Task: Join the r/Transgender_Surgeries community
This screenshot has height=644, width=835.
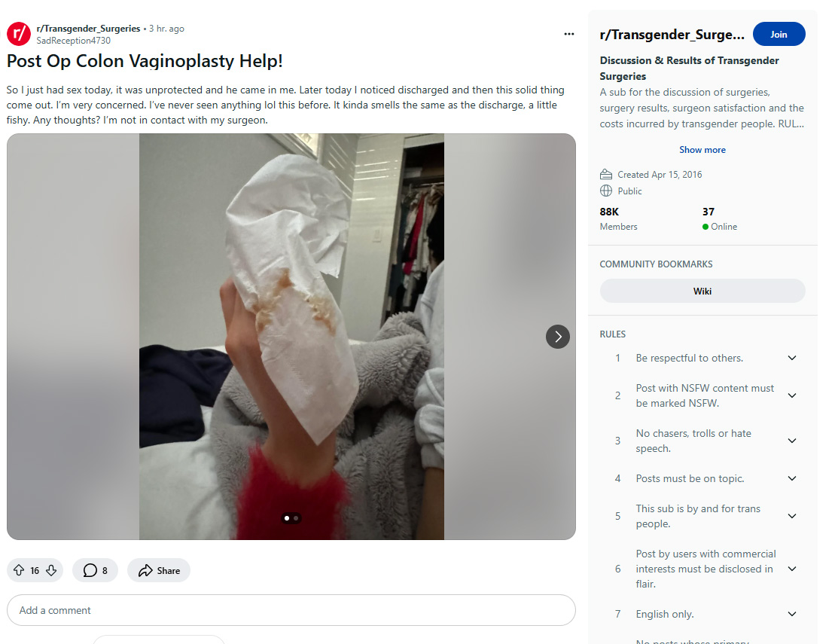Action: coord(779,34)
